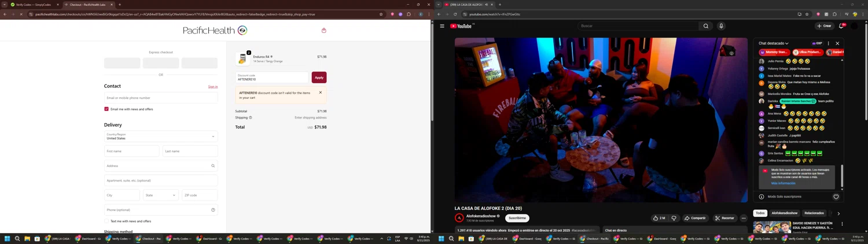The image size is (868, 244).
Task: Stop loading the checkout page
Action: pyautogui.click(x=21, y=14)
